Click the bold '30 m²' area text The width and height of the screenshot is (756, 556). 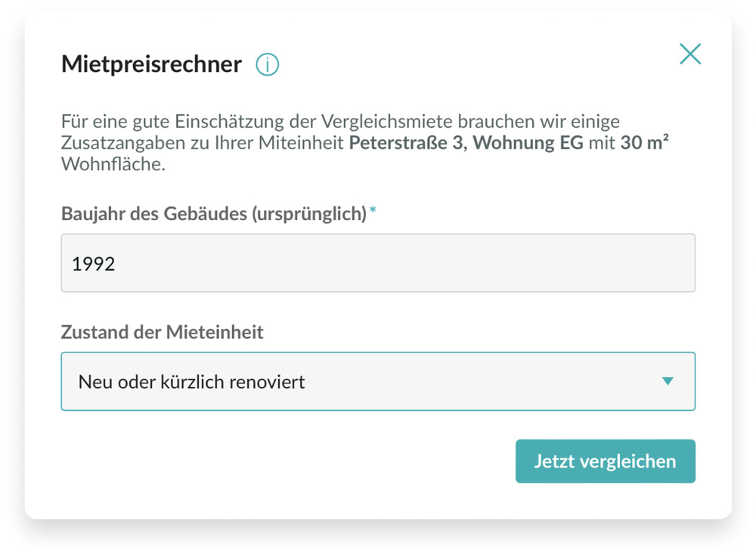644,142
